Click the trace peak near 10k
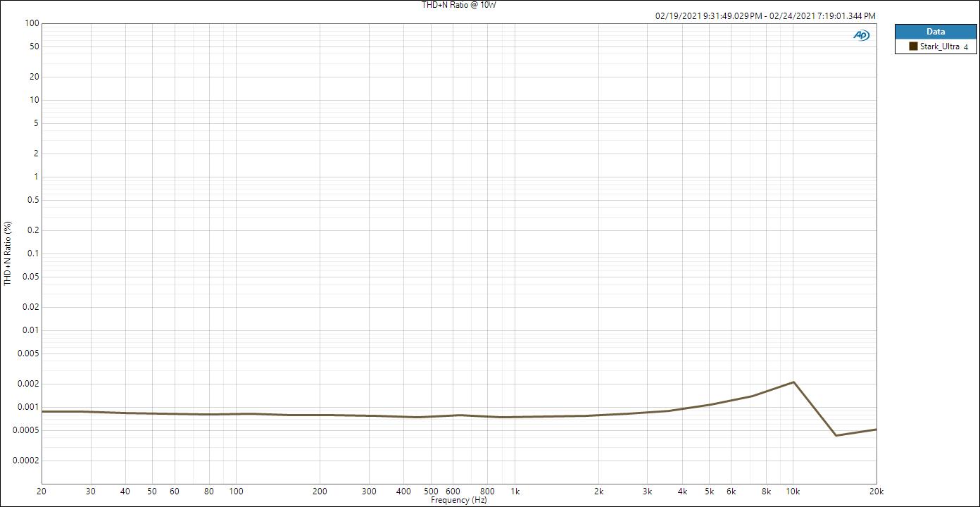This screenshot has height=507, width=980. click(x=793, y=382)
